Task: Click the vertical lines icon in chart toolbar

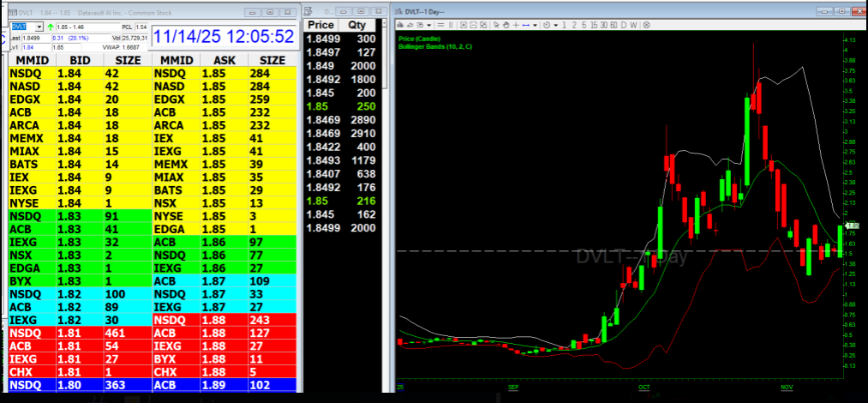Action: click(x=451, y=26)
